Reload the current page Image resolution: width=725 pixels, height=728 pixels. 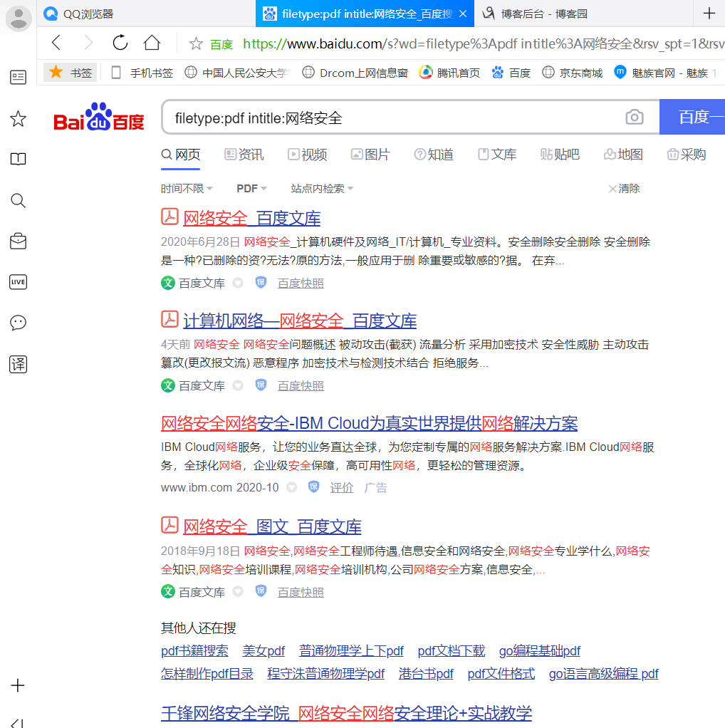(x=120, y=43)
